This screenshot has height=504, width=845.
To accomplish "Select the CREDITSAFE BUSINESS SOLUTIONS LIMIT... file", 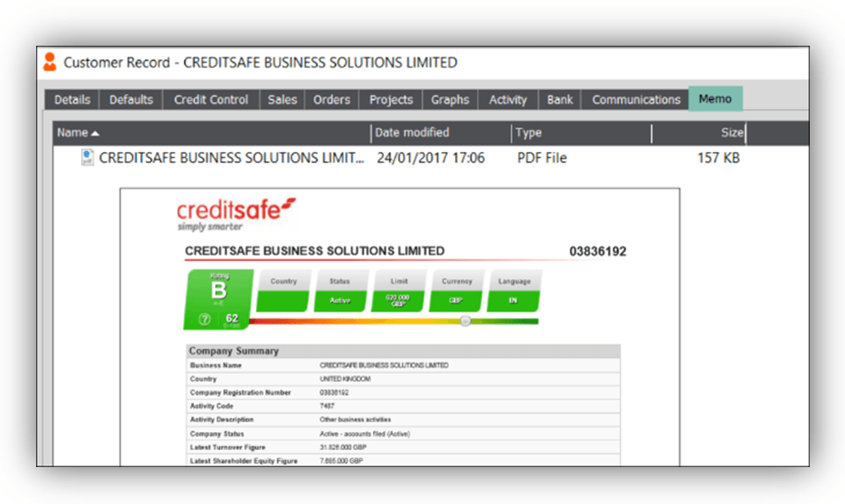I will [x=231, y=157].
